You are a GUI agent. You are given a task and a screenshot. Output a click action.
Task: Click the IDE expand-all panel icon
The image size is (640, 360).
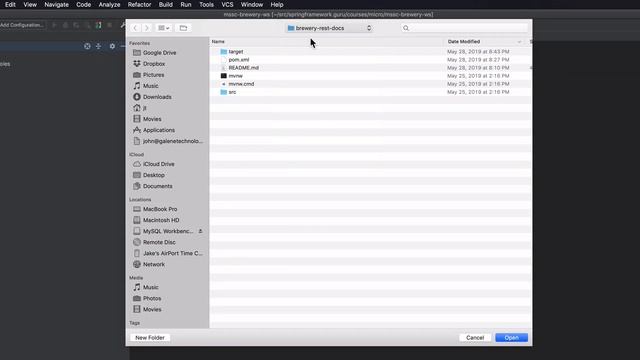pos(98,46)
